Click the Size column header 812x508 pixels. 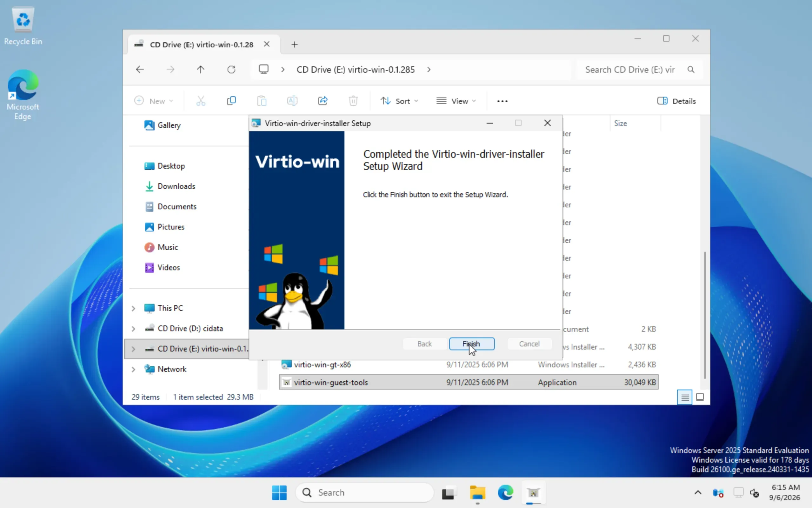point(635,123)
